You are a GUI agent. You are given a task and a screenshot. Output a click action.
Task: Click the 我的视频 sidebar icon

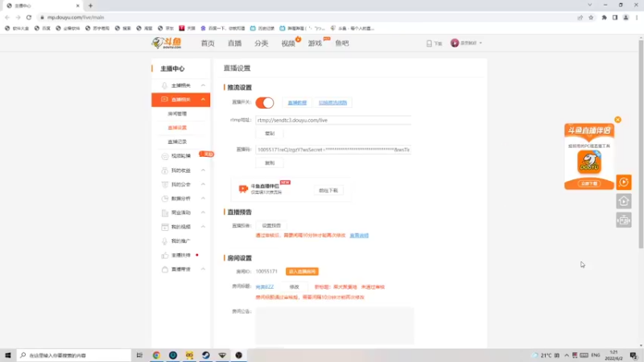click(x=165, y=227)
